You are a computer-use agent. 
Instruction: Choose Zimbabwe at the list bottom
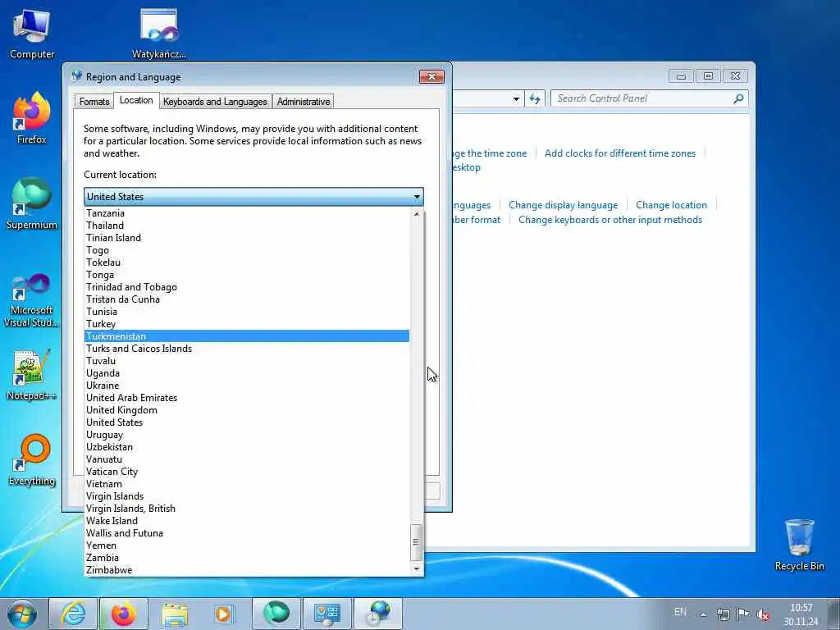(247, 571)
